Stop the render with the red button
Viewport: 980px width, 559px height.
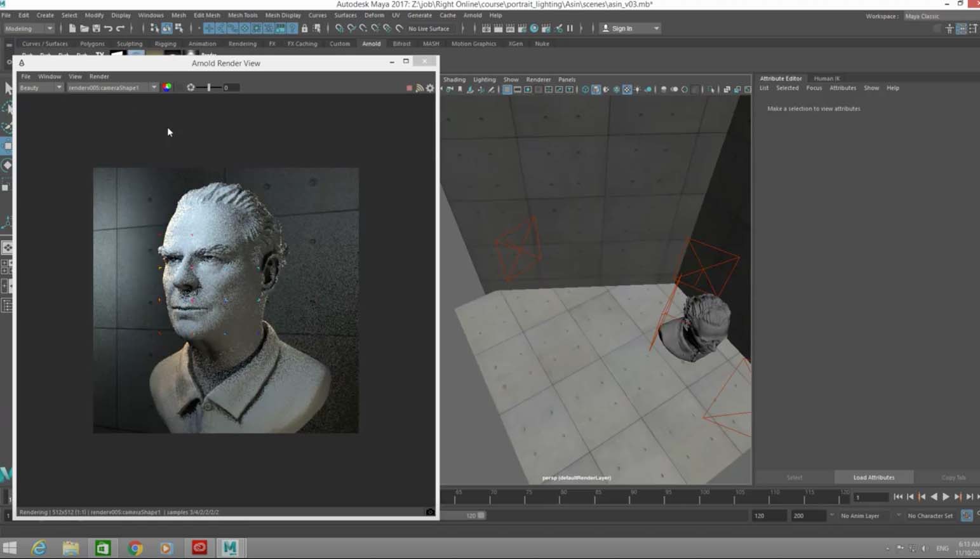pyautogui.click(x=409, y=88)
